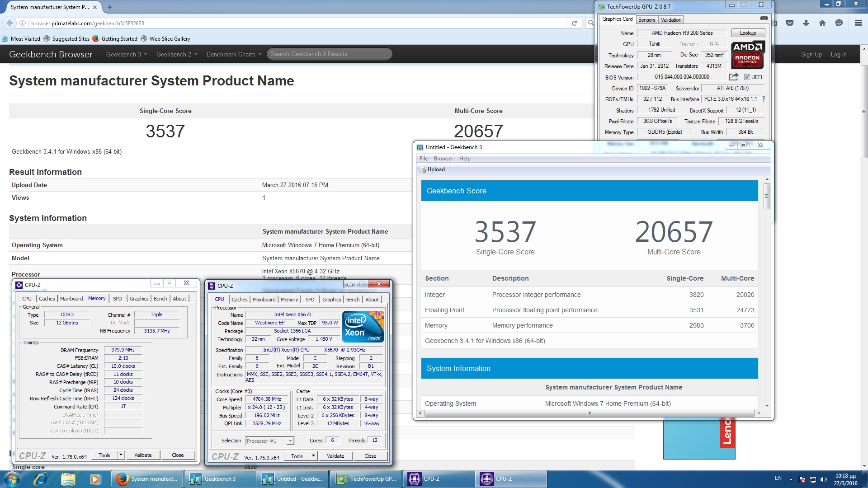This screenshot has width=868, height=488.
Task: Switch to Untitled - Geekbench taskbar item
Action: pyautogui.click(x=293, y=479)
